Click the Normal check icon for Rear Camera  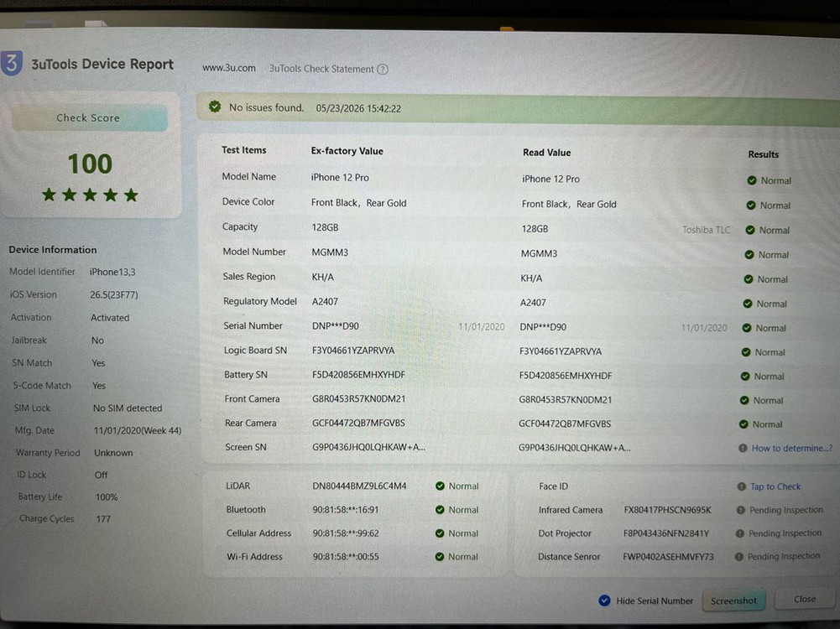[x=743, y=424]
